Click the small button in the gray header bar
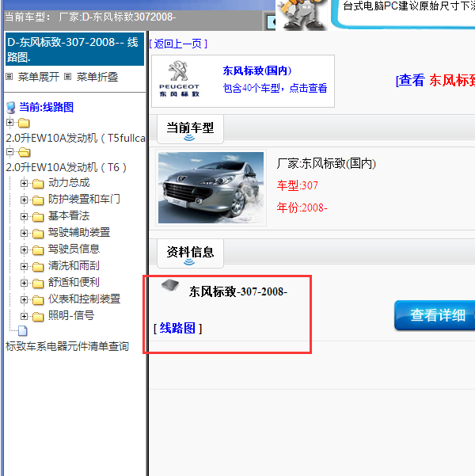This screenshot has height=476, width=475. pyautogui.click(x=270, y=22)
